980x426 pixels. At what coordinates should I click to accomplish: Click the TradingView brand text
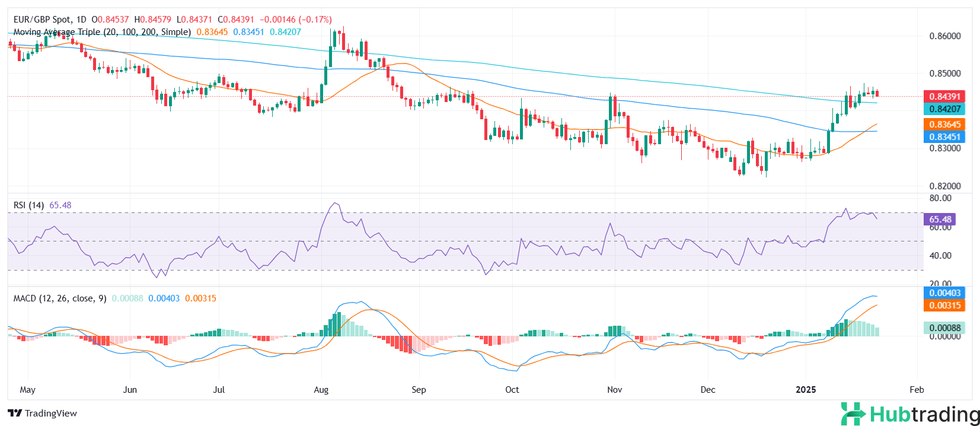coord(51,414)
